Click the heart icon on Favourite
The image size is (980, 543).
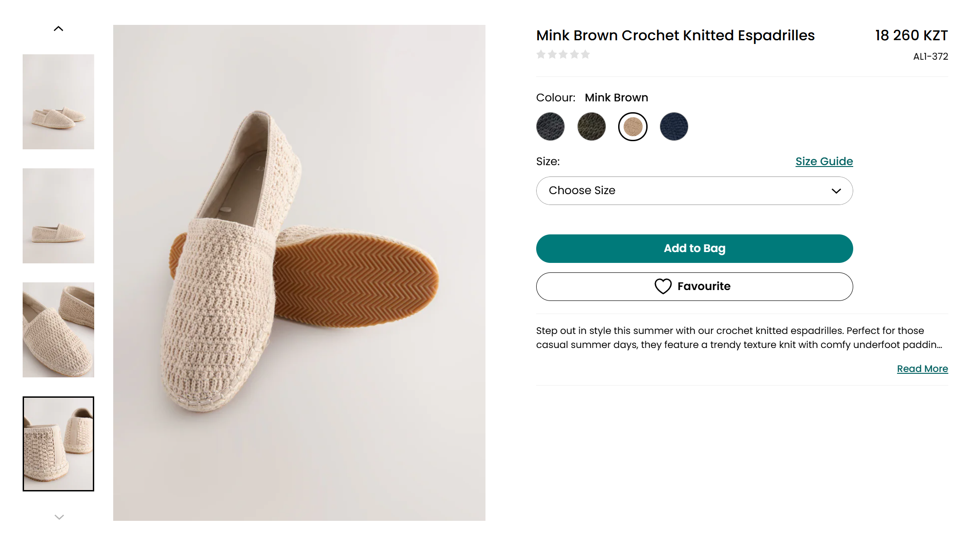pyautogui.click(x=663, y=286)
